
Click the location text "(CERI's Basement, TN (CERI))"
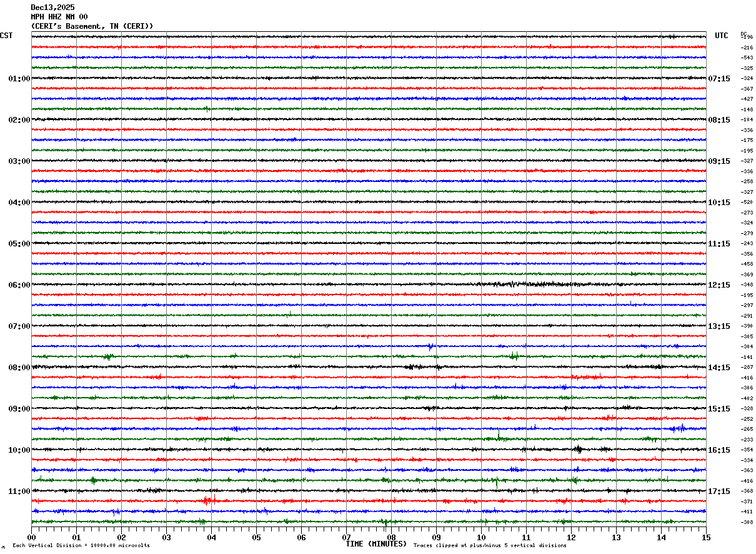tap(92, 26)
